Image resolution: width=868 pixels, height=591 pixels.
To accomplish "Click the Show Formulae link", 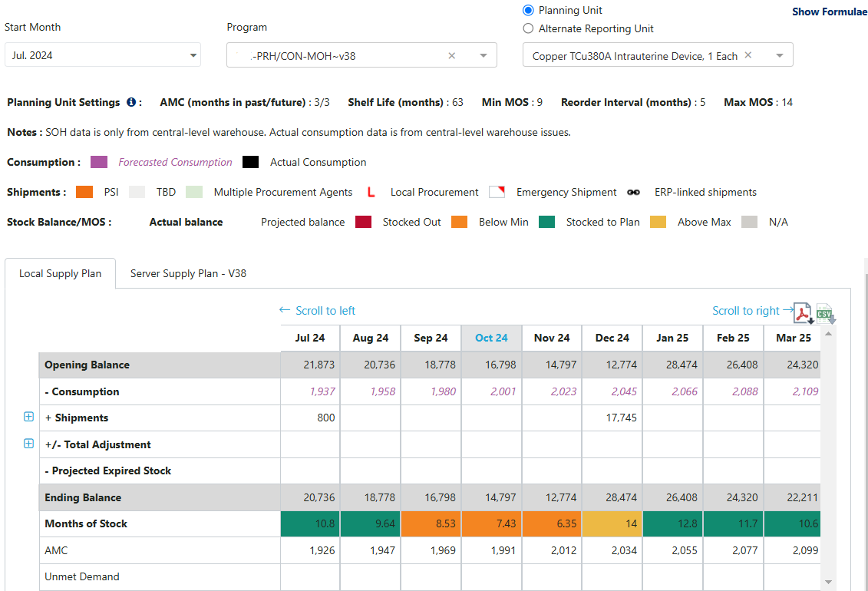I will [830, 12].
